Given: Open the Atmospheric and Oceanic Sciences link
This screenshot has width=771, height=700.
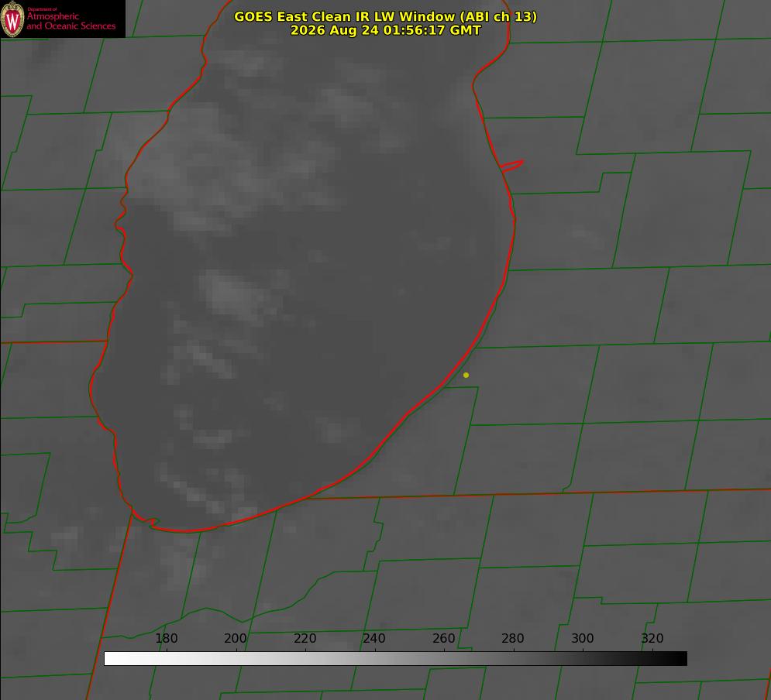Looking at the screenshot, I should click(x=71, y=21).
